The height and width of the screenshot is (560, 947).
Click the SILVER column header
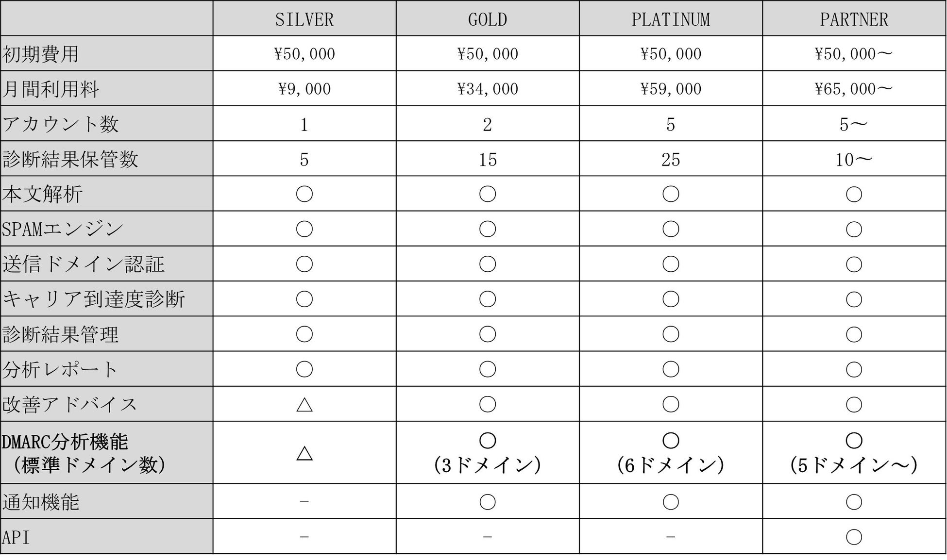pyautogui.click(x=304, y=19)
